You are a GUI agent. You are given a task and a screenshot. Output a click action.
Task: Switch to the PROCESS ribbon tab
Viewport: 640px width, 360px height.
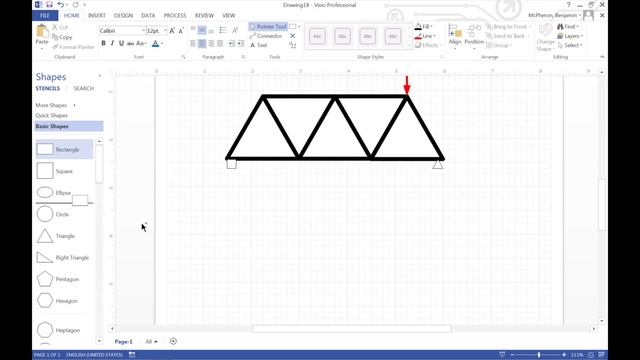[175, 16]
